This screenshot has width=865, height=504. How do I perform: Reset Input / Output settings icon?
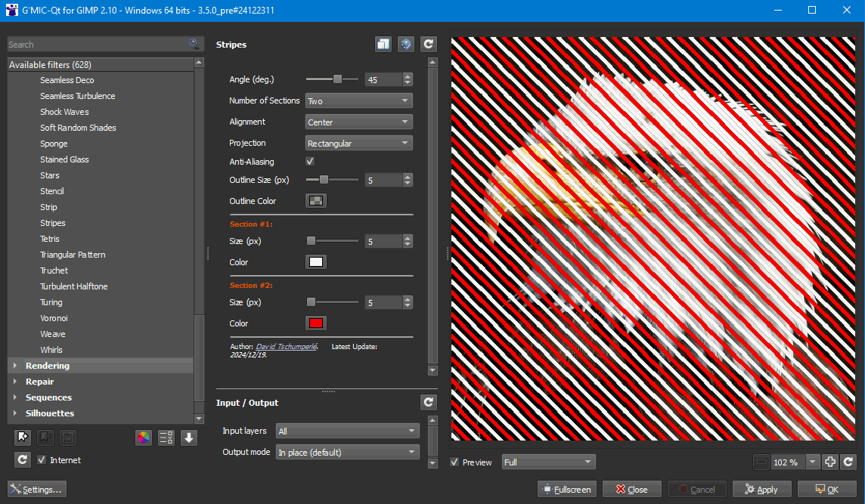429,403
